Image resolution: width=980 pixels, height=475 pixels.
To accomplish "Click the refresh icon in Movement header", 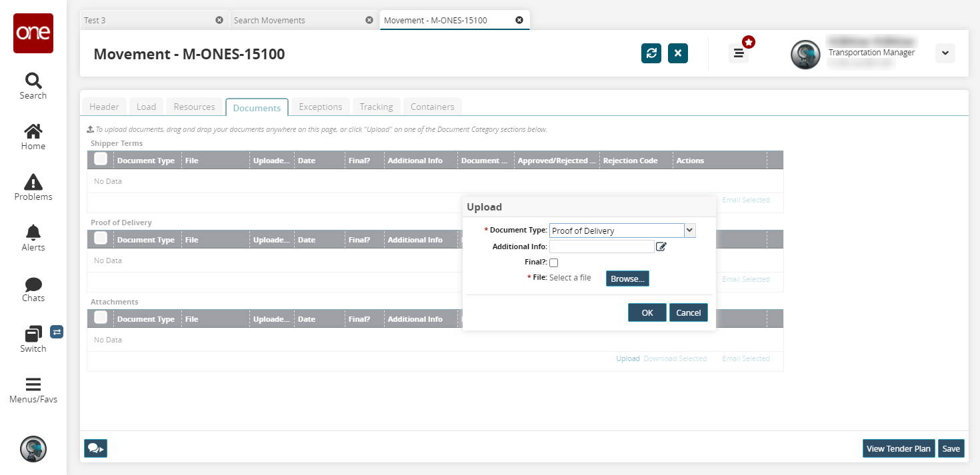I will tap(651, 53).
